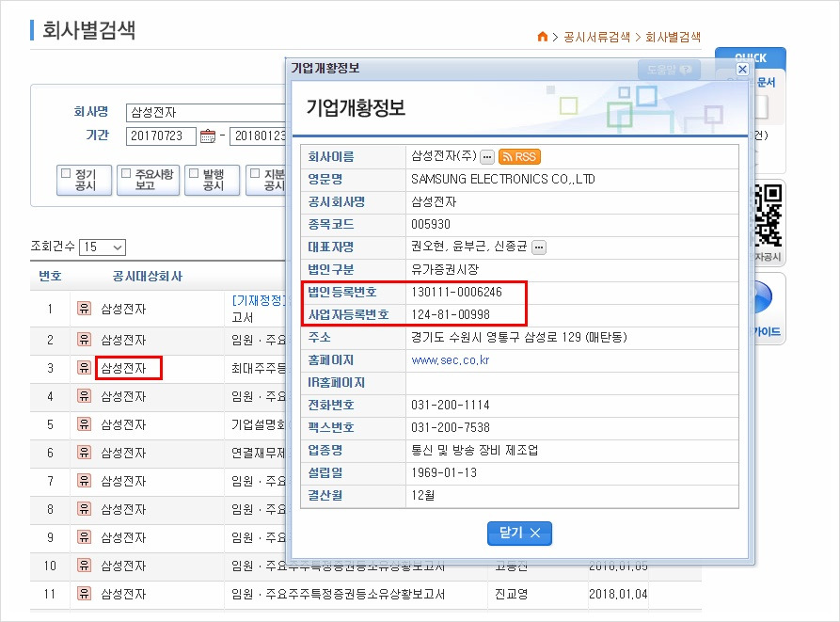This screenshot has width=840, height=622.
Task: Click the 사업자등록번호 value 124-81-00998
Action: [x=451, y=314]
